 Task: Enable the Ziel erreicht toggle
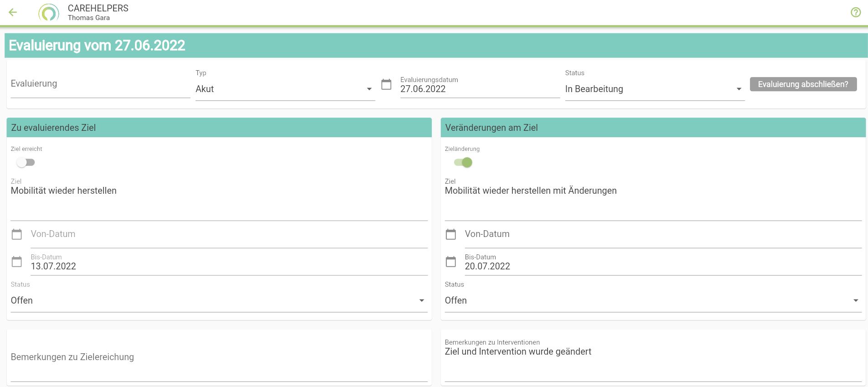(26, 162)
